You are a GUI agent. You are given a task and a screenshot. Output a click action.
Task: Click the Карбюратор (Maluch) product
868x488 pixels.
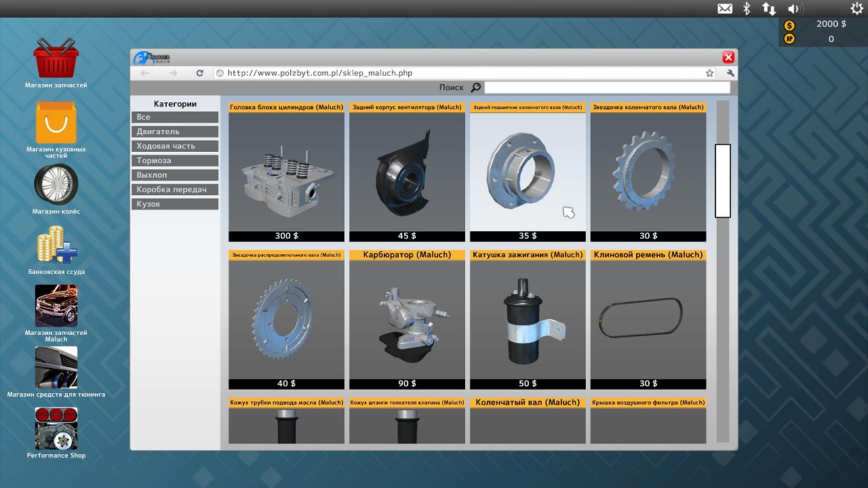coord(407,319)
